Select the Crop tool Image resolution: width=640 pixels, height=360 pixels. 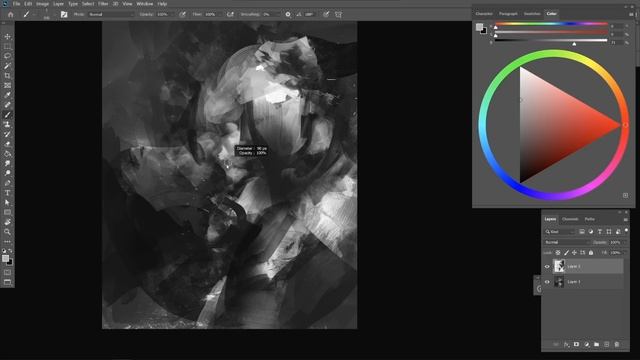click(7, 76)
